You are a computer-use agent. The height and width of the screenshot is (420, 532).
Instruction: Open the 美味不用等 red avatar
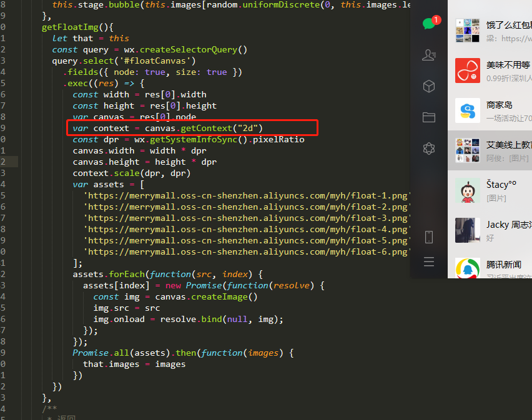click(x=468, y=71)
